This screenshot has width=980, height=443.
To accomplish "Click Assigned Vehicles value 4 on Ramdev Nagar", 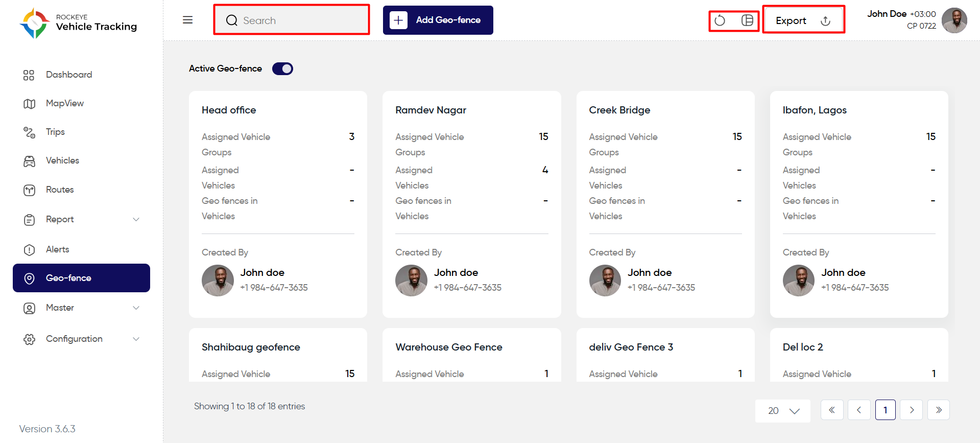I will [x=545, y=170].
